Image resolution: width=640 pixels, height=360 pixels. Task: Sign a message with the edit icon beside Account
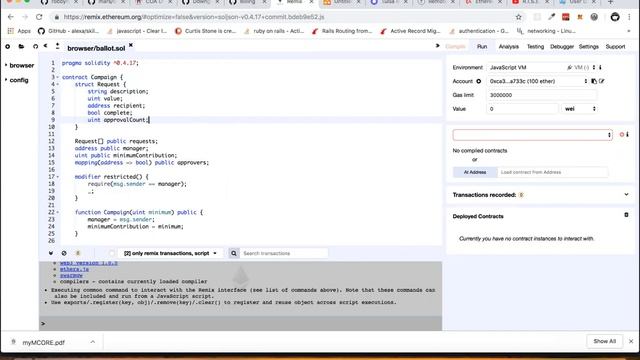(602, 81)
